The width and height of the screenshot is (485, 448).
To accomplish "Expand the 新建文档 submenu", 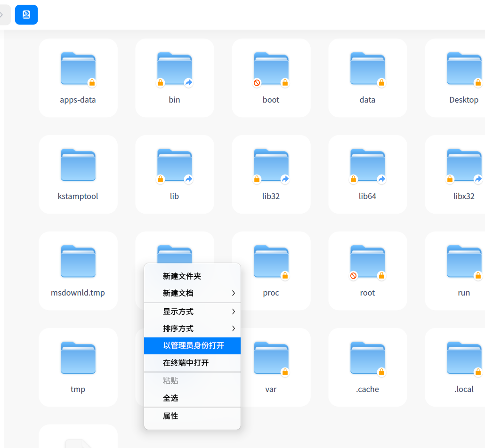I will click(192, 294).
